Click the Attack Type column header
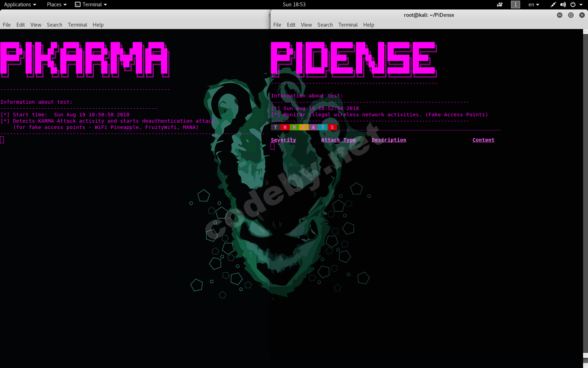588x368 pixels. pos(338,140)
